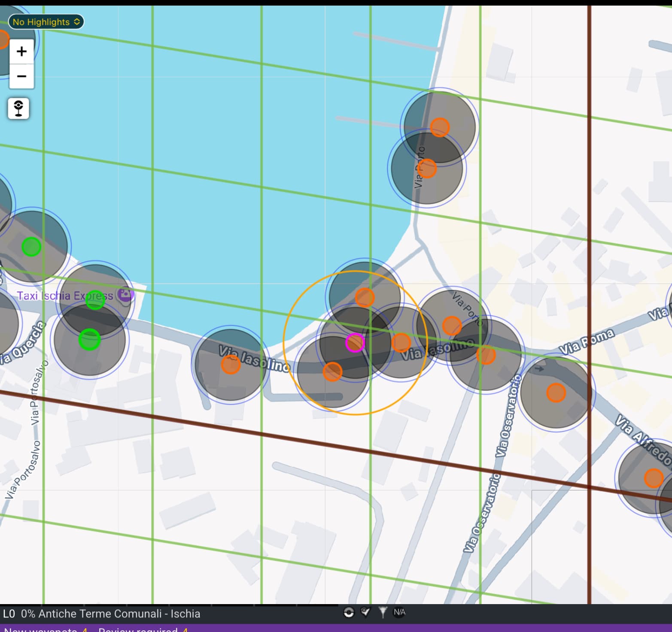Select green marker overlapping Taxi Ischia Express label
This screenshot has height=632, width=672.
95,300
